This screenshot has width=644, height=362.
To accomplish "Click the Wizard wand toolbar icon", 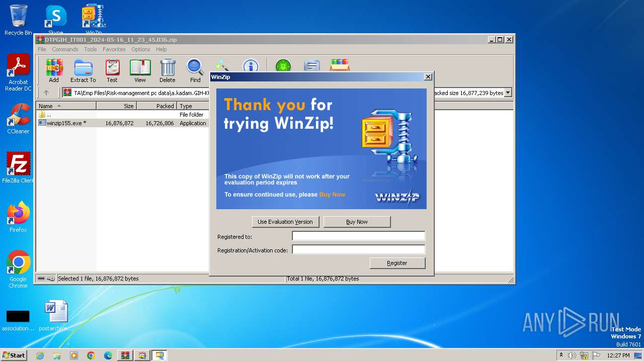I will (221, 65).
